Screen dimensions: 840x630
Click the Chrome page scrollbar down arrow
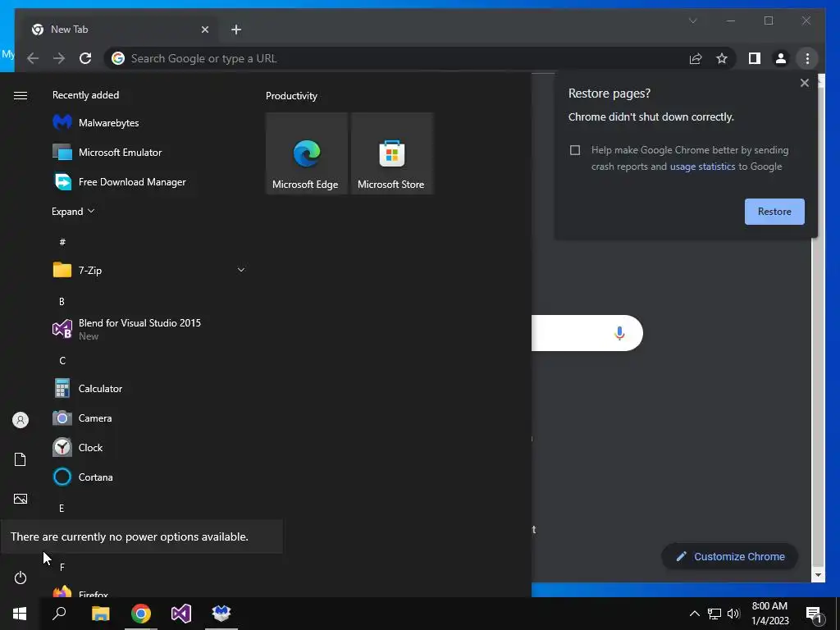pos(818,575)
